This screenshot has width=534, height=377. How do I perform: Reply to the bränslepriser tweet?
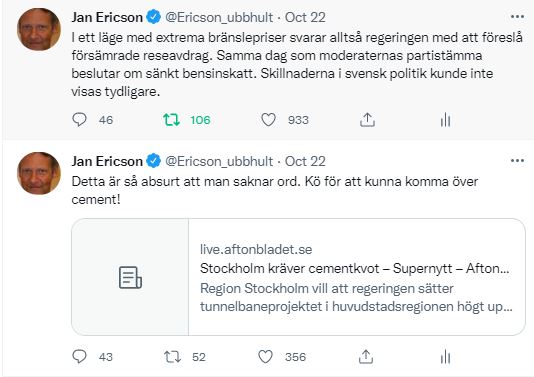pyautogui.click(x=79, y=120)
